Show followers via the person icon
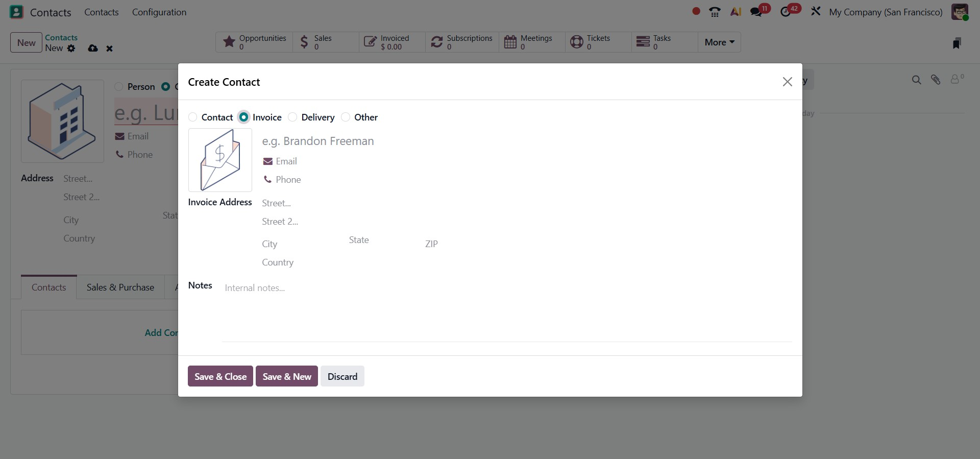The width and height of the screenshot is (980, 459). click(x=957, y=79)
